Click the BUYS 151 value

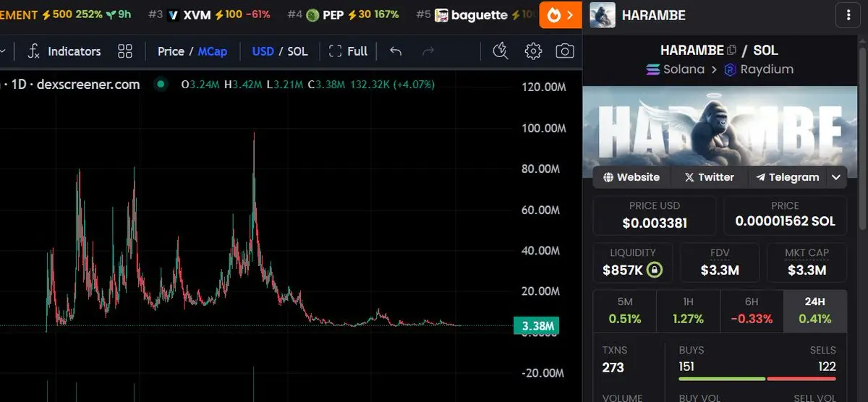tap(686, 367)
